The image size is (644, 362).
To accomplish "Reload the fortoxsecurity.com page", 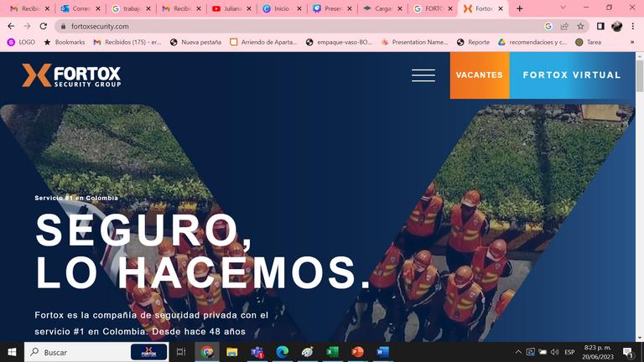I will click(x=43, y=26).
